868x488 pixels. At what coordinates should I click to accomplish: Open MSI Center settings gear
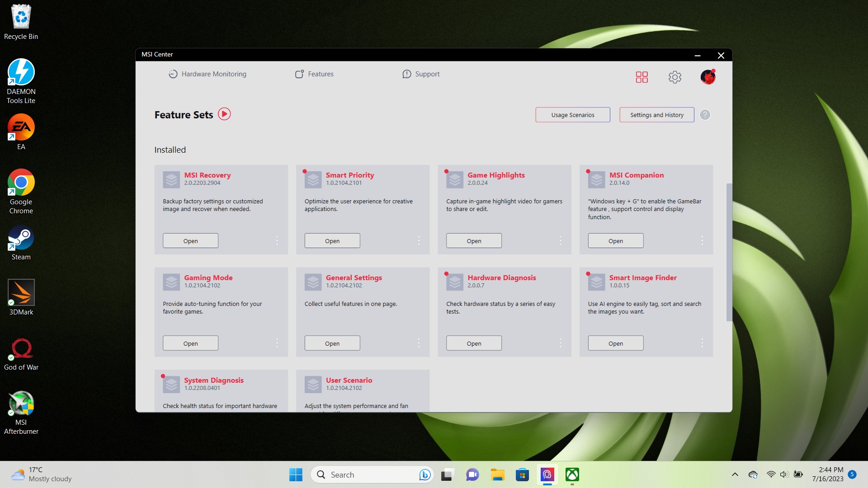click(x=675, y=77)
